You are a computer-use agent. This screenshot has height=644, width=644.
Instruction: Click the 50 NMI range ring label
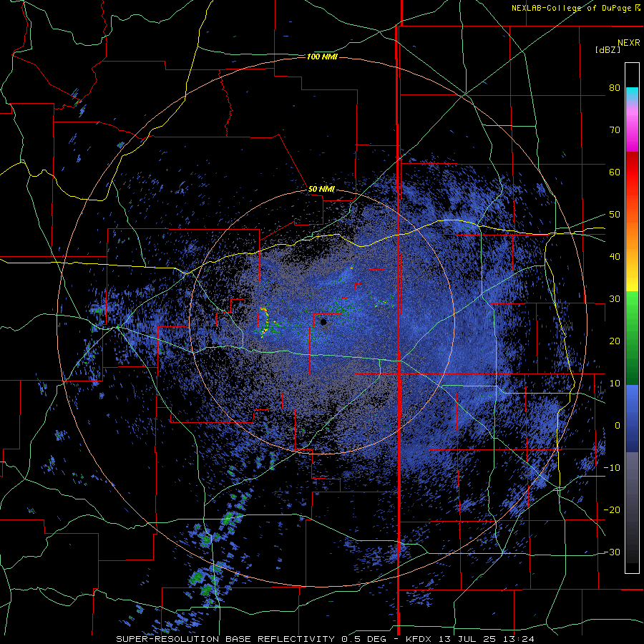(x=321, y=190)
